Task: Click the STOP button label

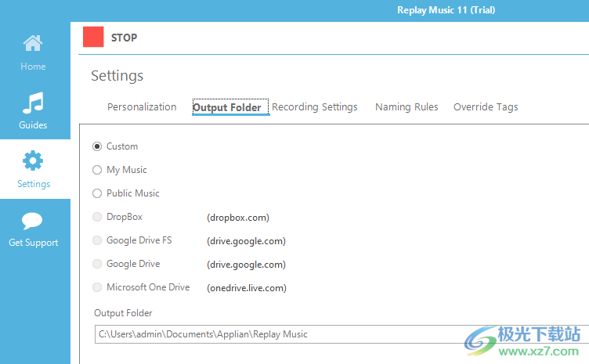Action: (124, 38)
